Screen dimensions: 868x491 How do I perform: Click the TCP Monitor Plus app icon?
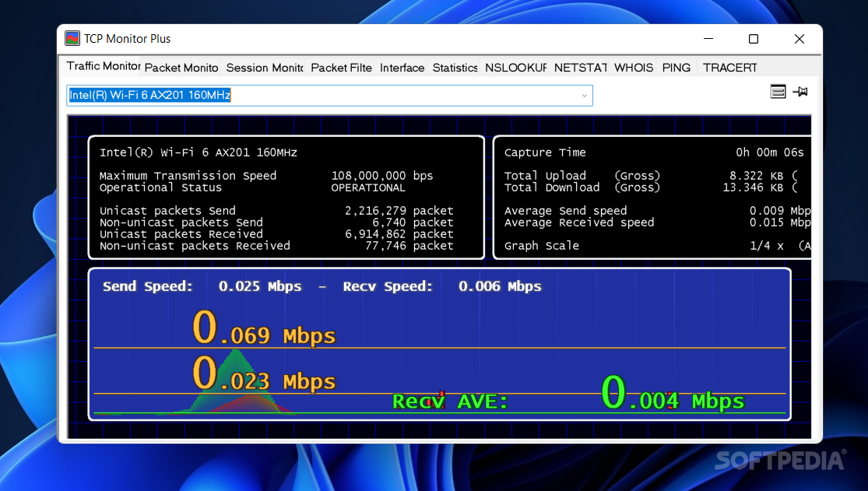72,38
